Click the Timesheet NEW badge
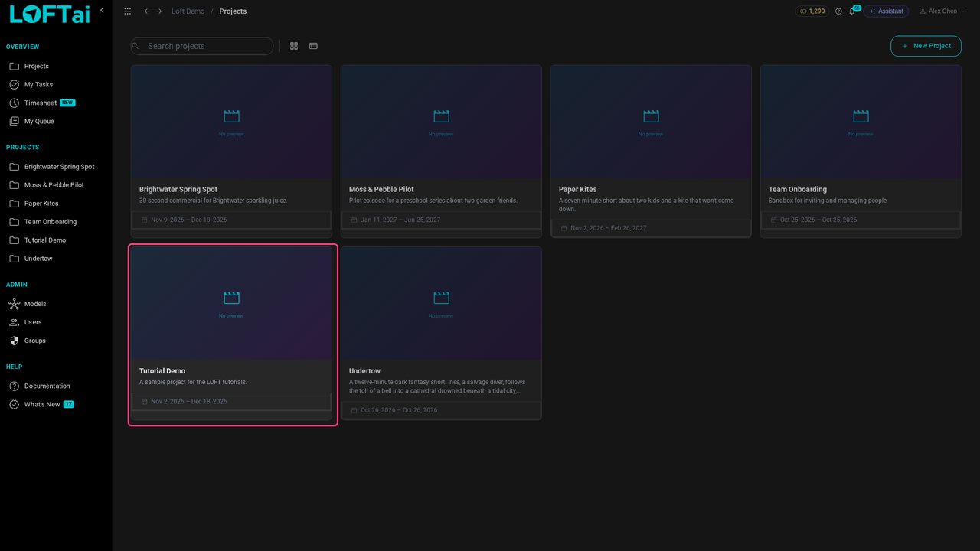The height and width of the screenshot is (551, 980). pos(67,103)
